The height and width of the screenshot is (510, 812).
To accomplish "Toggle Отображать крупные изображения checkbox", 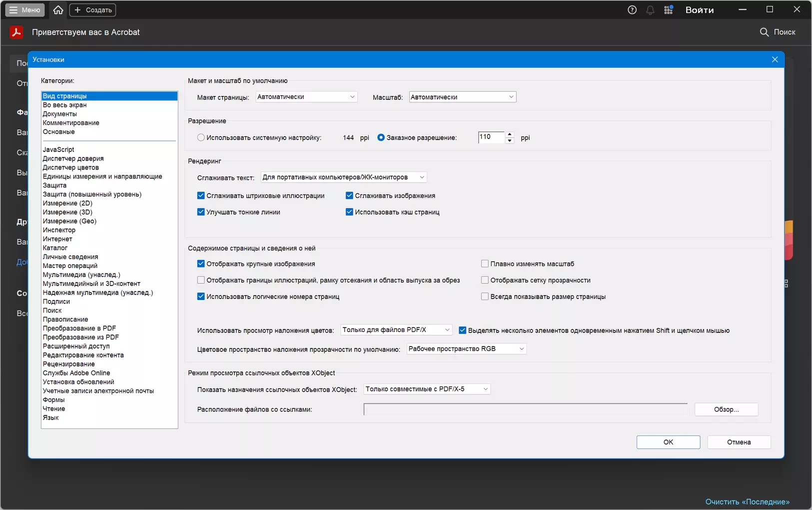I will (x=201, y=263).
